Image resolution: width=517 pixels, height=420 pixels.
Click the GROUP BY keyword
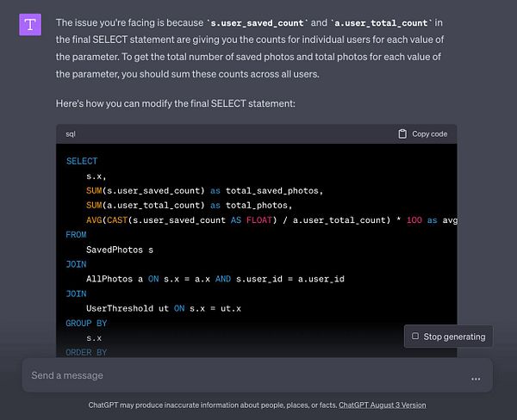(x=86, y=323)
